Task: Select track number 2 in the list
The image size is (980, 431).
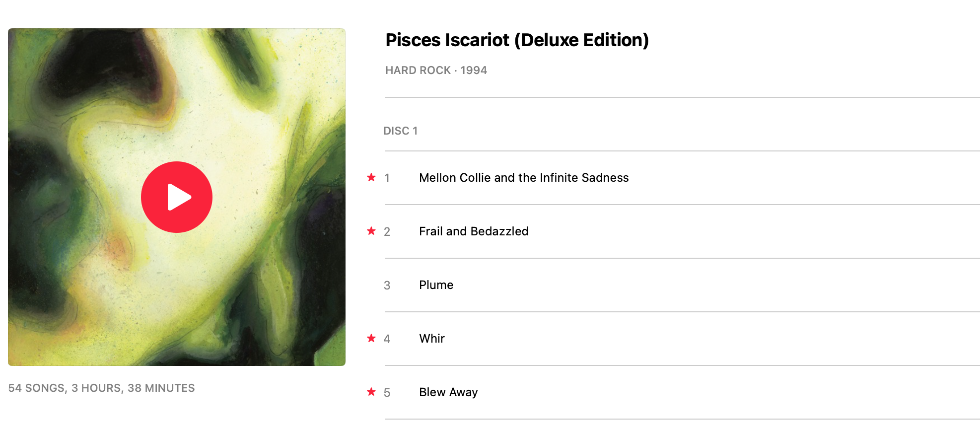Action: pos(387,232)
